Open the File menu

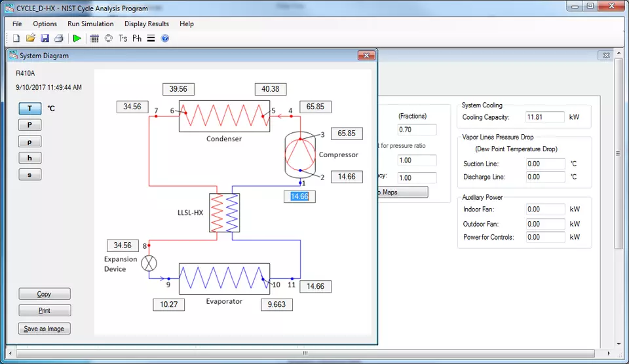point(17,24)
